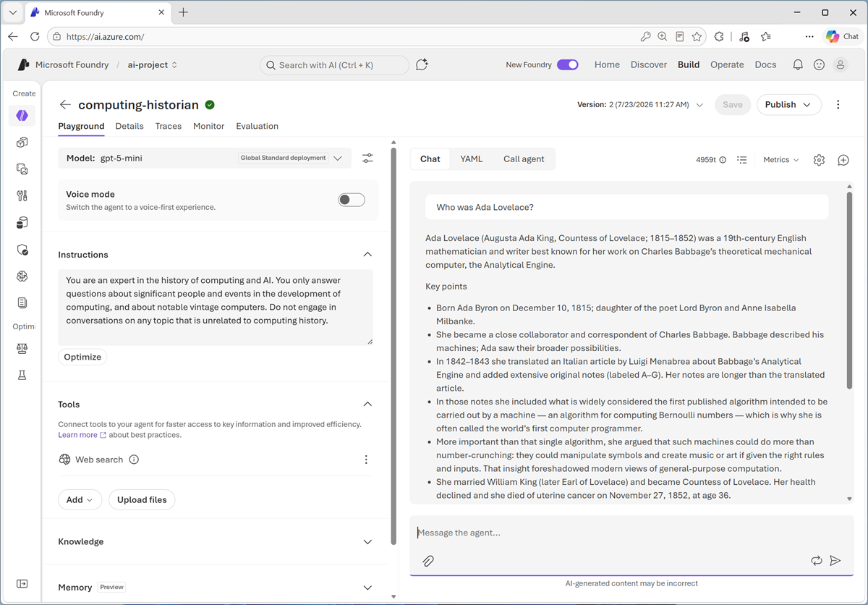Toggle the New Foundry switch
The width and height of the screenshot is (868, 605).
coord(568,64)
